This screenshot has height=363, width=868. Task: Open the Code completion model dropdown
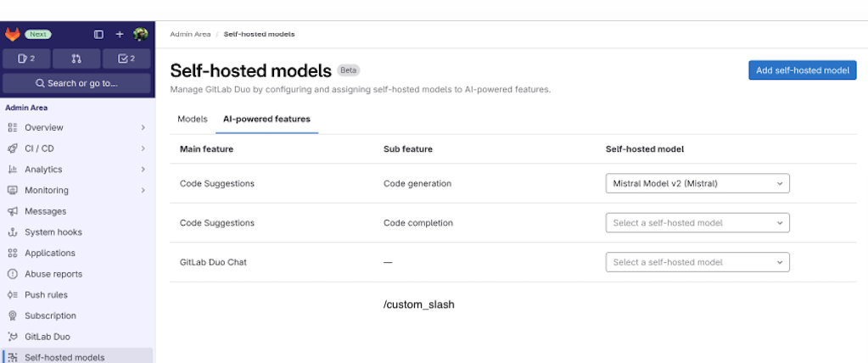[697, 223]
